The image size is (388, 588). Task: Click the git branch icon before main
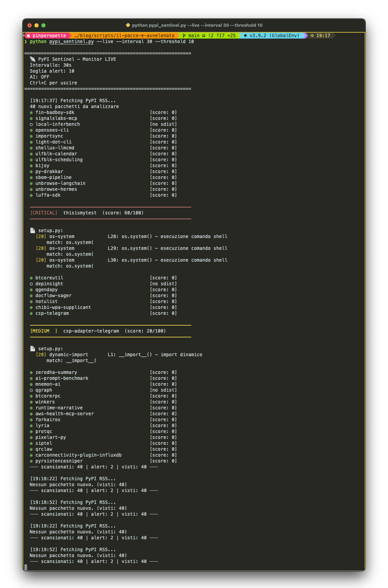coord(184,35)
